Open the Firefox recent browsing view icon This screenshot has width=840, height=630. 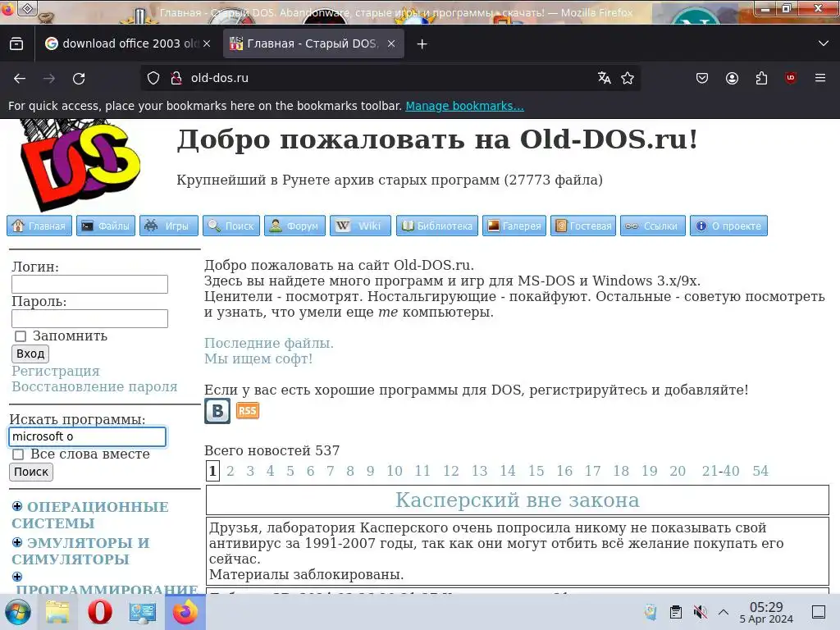16,43
